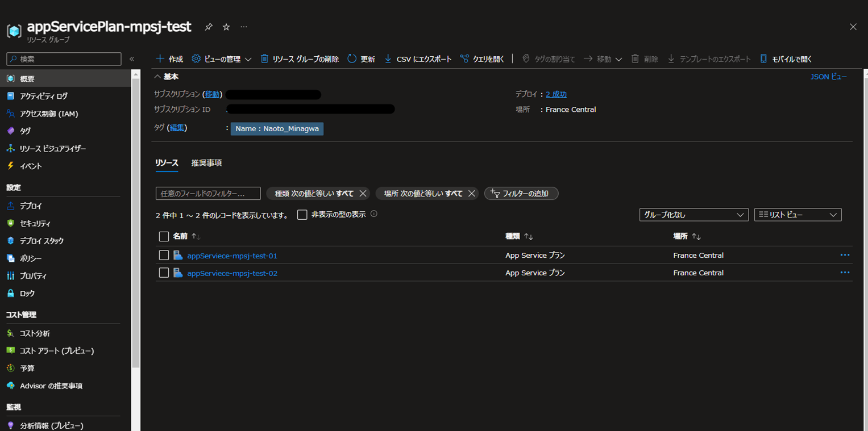The height and width of the screenshot is (431, 868).
Task: Click the sidebar 検索 search box
Action: point(64,59)
